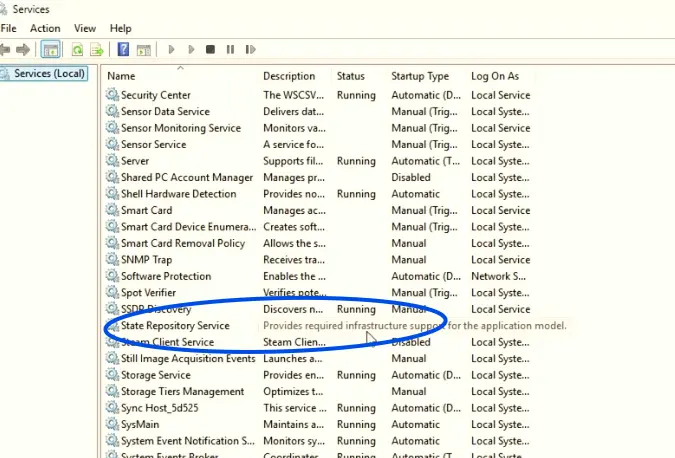Select the Smart Card service name

pos(146,210)
